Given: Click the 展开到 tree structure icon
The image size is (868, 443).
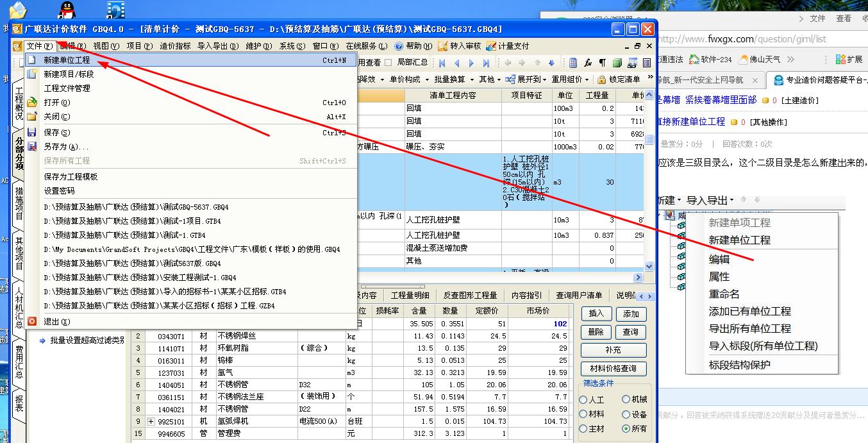Looking at the screenshot, I should click(x=510, y=79).
